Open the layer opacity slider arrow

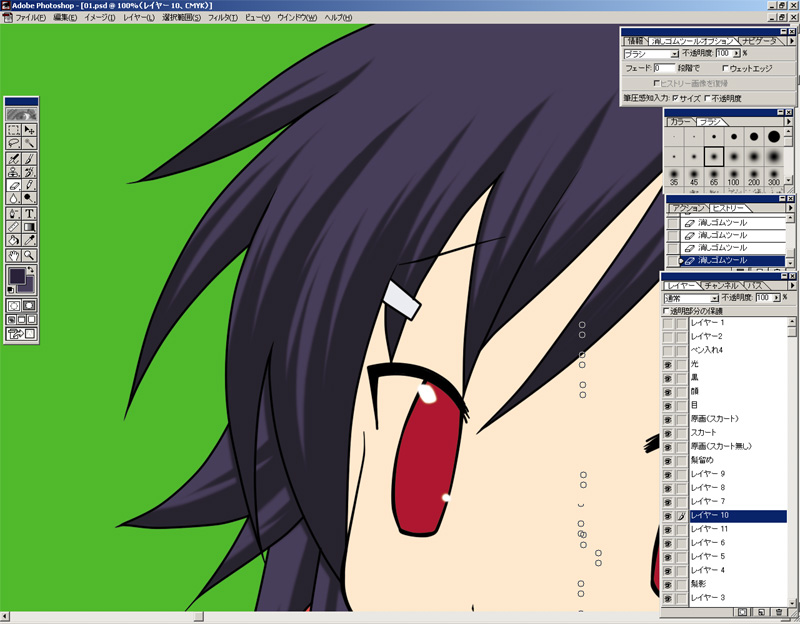[777, 297]
